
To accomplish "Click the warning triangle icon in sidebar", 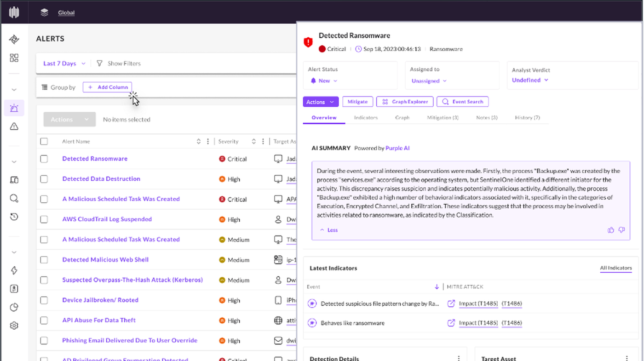I will point(14,126).
